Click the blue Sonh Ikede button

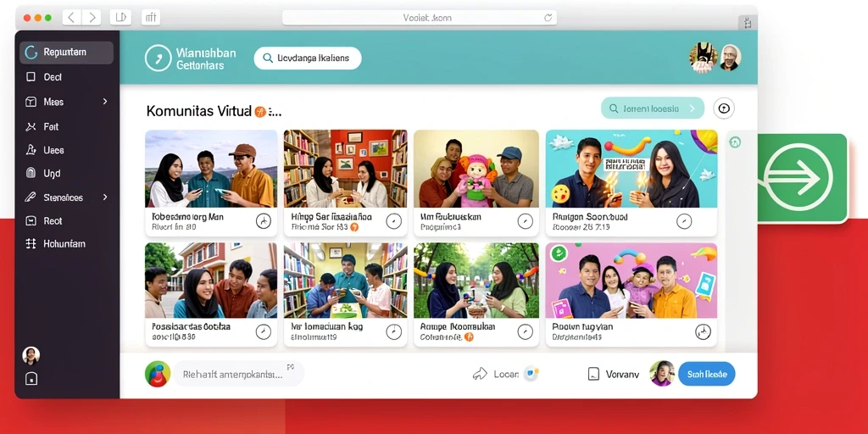(x=707, y=374)
